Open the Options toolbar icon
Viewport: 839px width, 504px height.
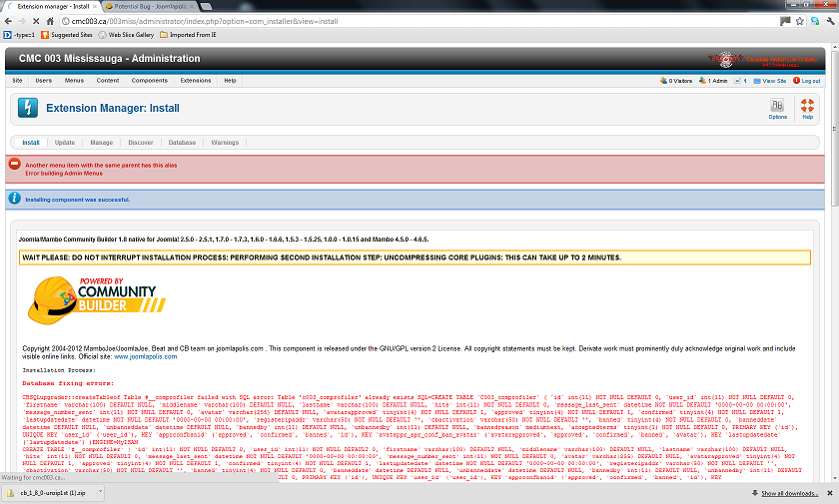tap(777, 109)
